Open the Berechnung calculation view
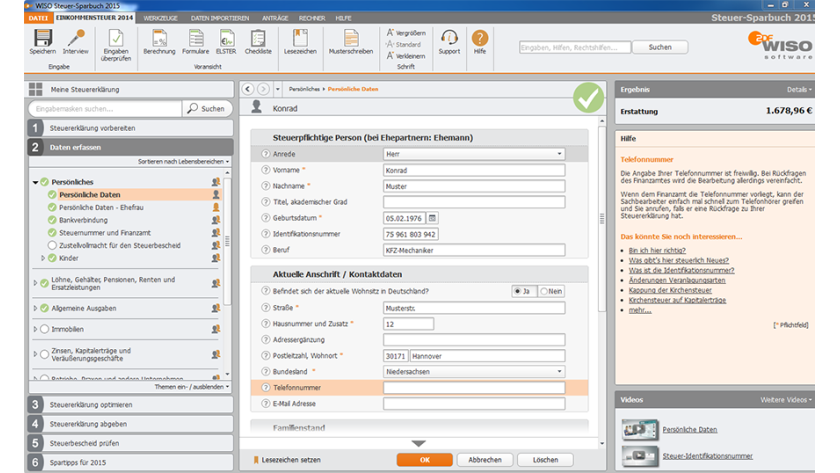The image size is (840, 473). [x=159, y=38]
